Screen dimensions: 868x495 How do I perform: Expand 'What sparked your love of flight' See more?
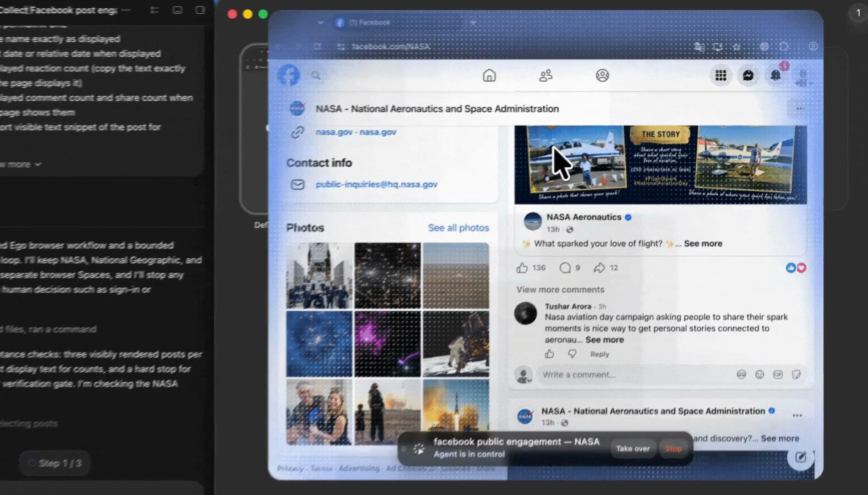(703, 244)
